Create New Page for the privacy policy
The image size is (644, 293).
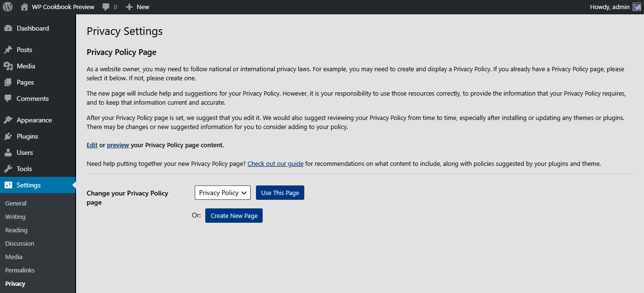233,216
